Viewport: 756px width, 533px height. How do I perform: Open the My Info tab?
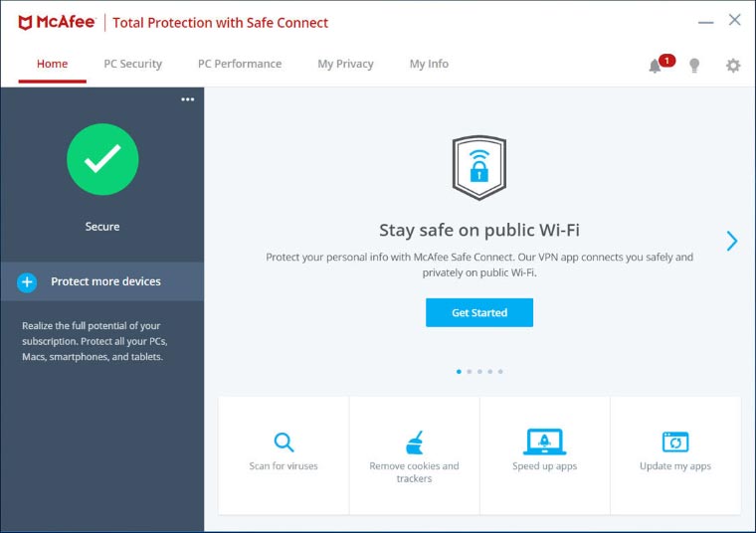pyautogui.click(x=429, y=64)
